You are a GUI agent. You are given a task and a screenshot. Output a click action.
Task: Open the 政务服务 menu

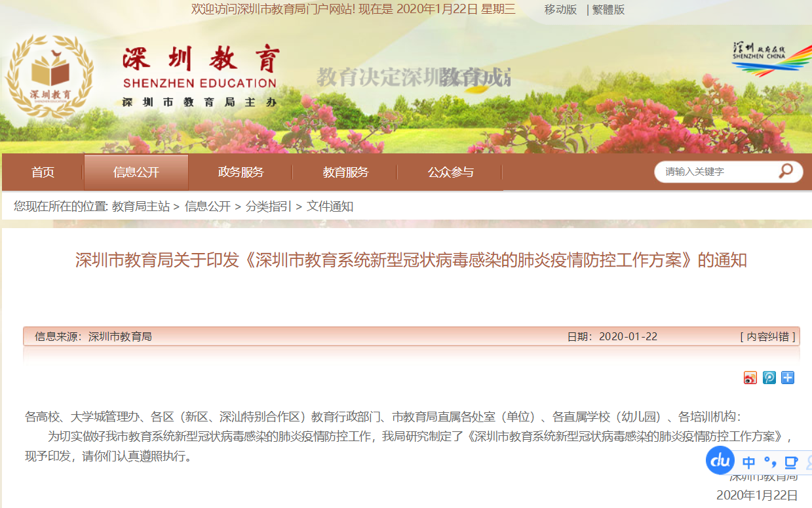pos(241,172)
